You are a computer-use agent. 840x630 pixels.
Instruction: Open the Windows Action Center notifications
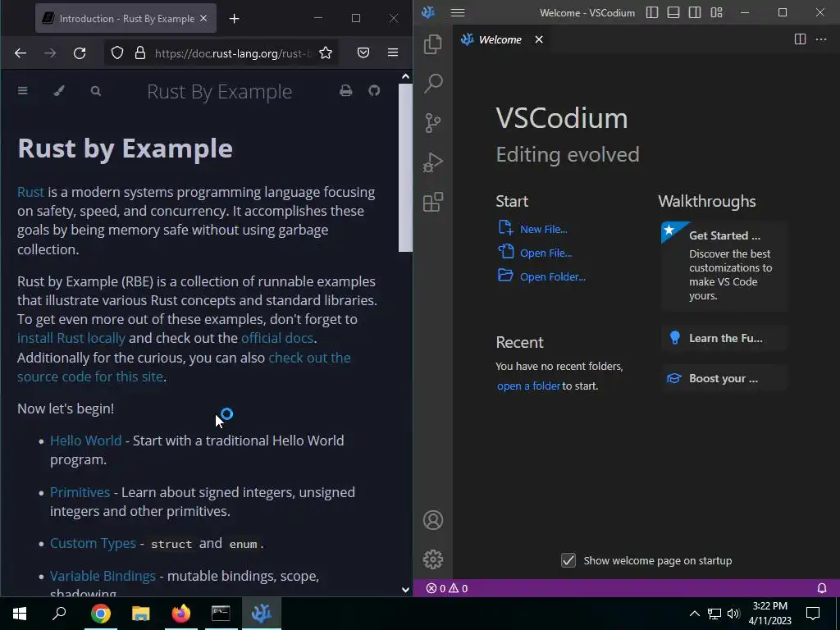click(x=813, y=614)
